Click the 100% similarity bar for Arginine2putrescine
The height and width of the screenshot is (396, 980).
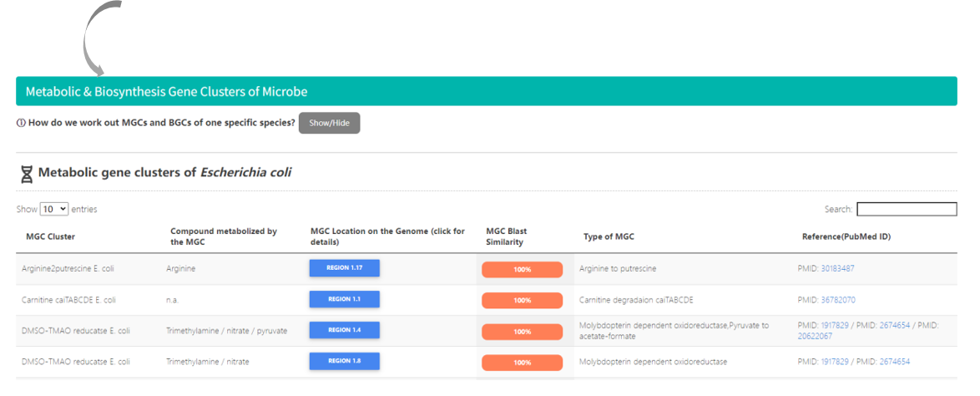coord(522,270)
